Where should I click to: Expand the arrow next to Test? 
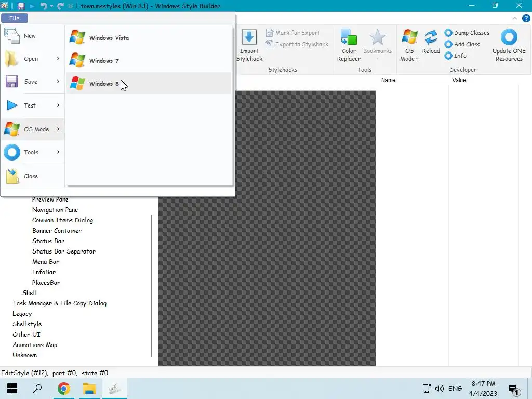tap(58, 105)
